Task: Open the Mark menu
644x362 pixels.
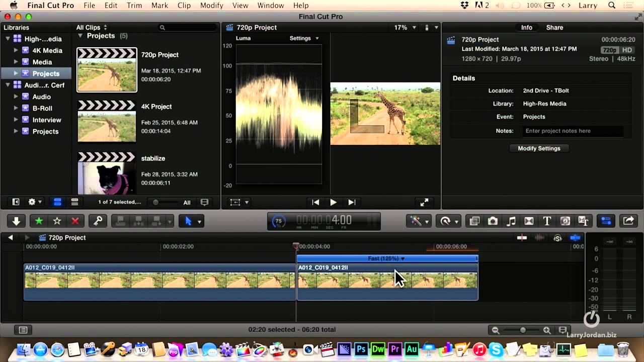Action: pos(160,6)
